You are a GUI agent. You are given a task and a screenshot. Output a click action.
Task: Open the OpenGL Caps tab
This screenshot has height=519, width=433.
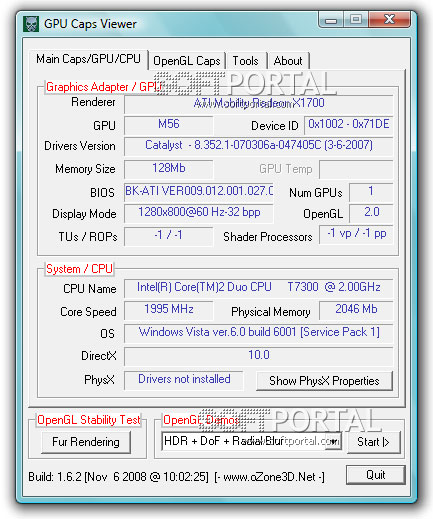[187, 61]
